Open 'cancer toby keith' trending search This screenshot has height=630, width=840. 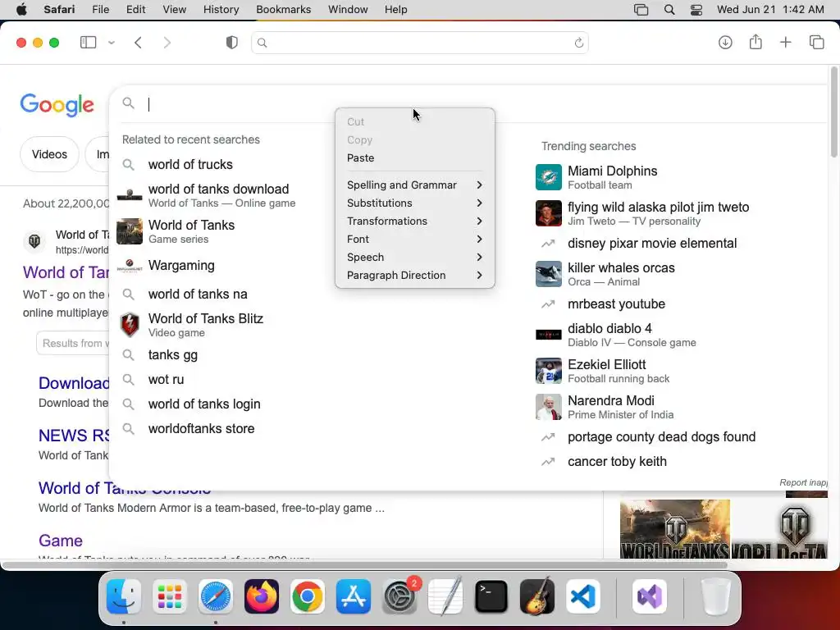[x=617, y=461]
